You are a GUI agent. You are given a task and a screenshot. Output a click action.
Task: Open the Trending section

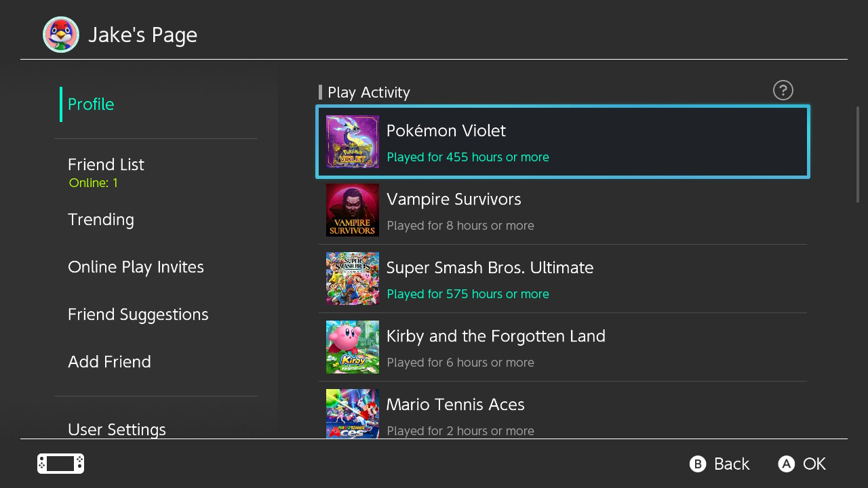pos(101,220)
